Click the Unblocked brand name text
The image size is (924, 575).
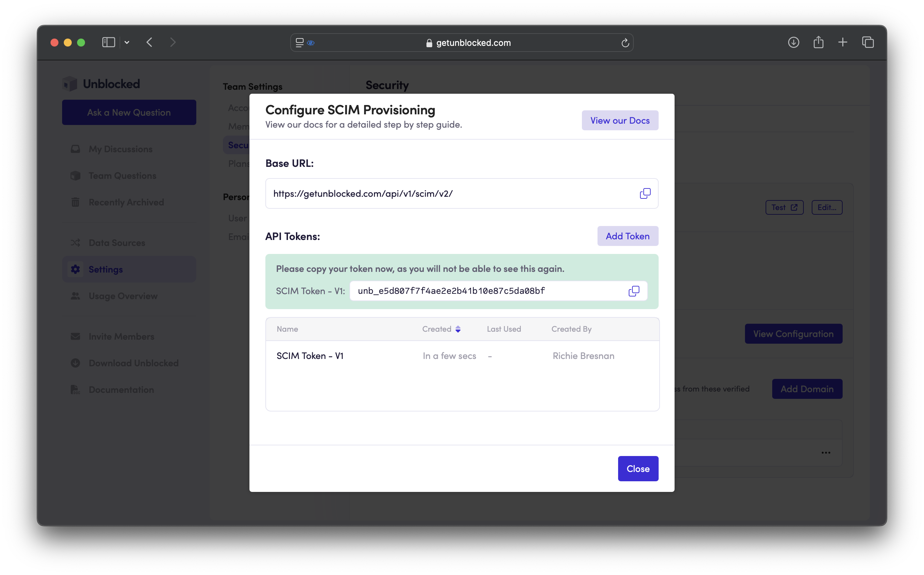point(111,84)
